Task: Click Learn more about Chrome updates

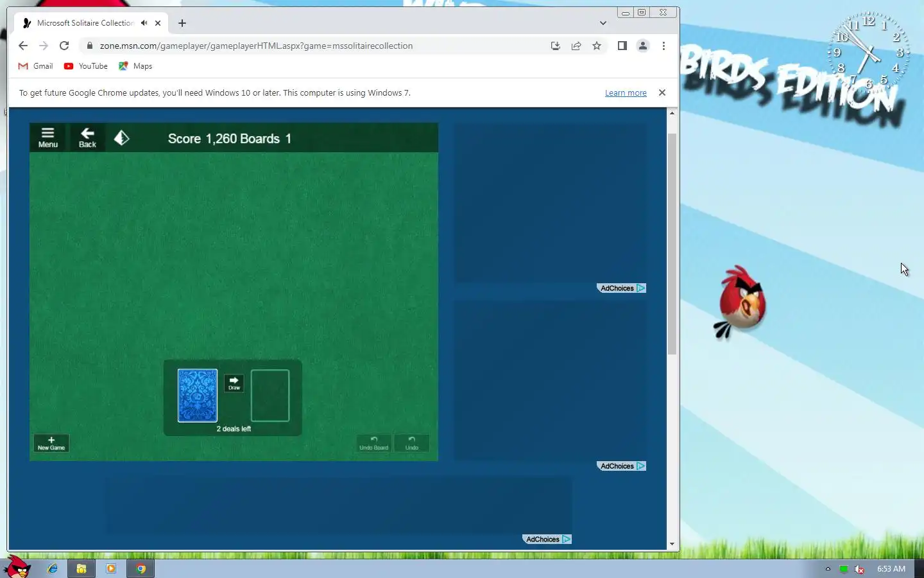Action: pos(626,93)
